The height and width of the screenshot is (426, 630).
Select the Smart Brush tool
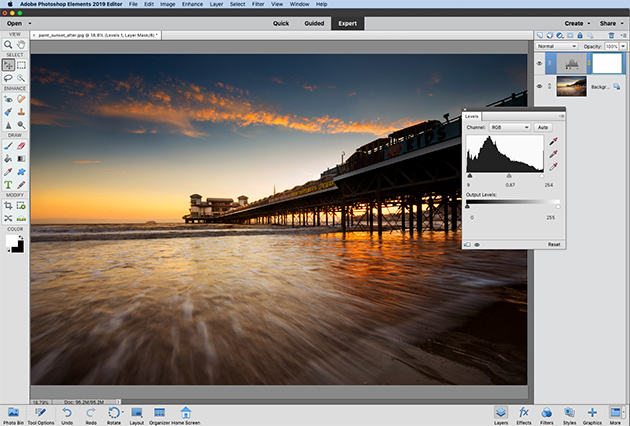(8, 112)
